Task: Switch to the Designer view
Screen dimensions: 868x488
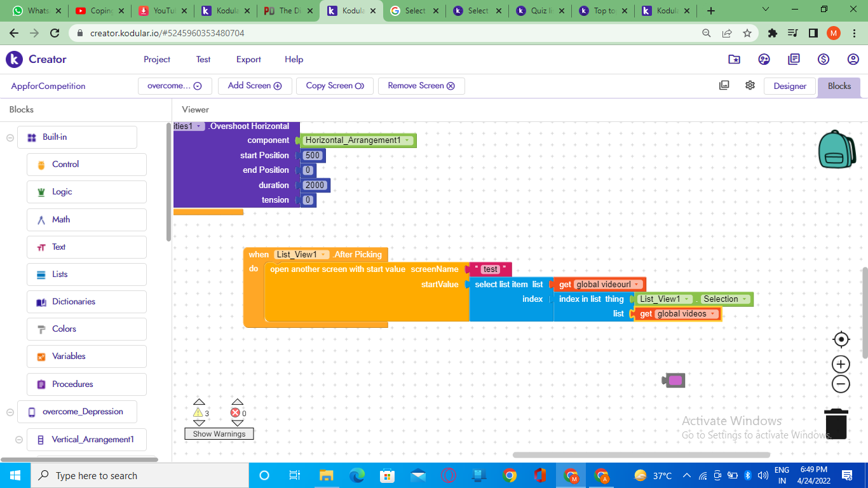Action: pos(789,86)
